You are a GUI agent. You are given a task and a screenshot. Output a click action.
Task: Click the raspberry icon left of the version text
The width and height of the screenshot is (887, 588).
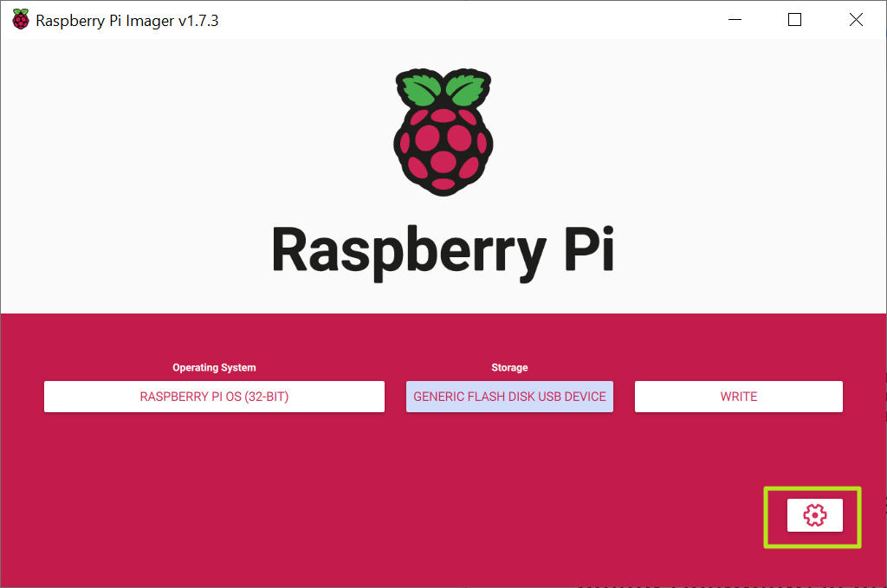pyautogui.click(x=19, y=19)
